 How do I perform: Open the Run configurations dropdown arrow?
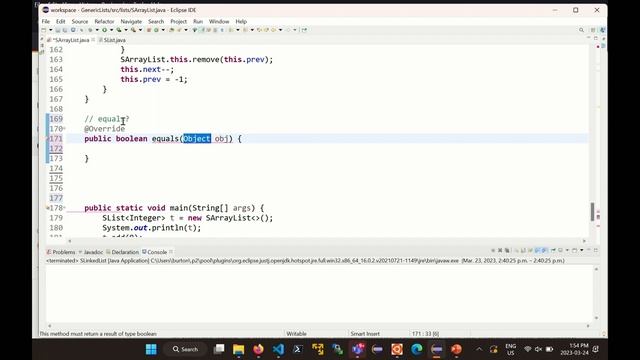[112, 30]
